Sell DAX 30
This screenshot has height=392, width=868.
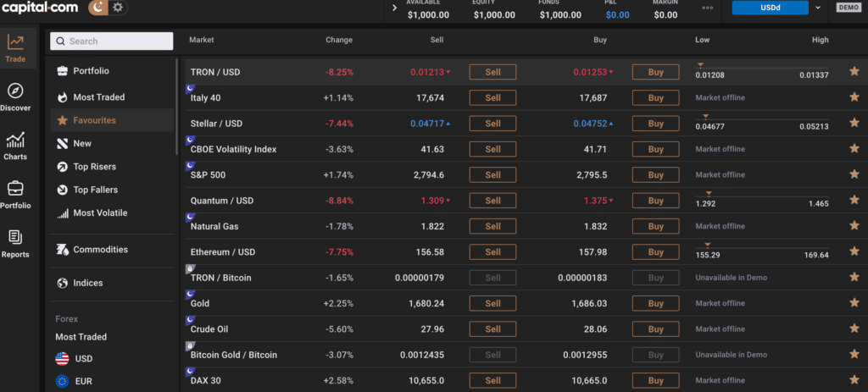[492, 380]
